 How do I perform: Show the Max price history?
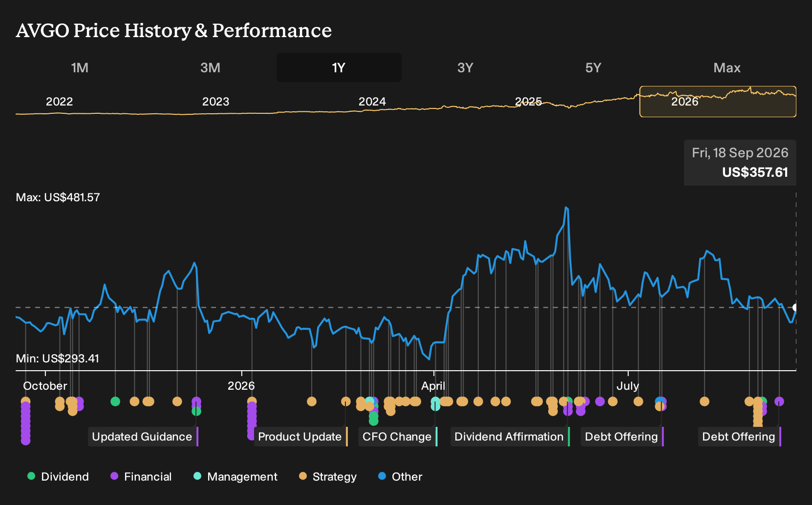coord(727,67)
